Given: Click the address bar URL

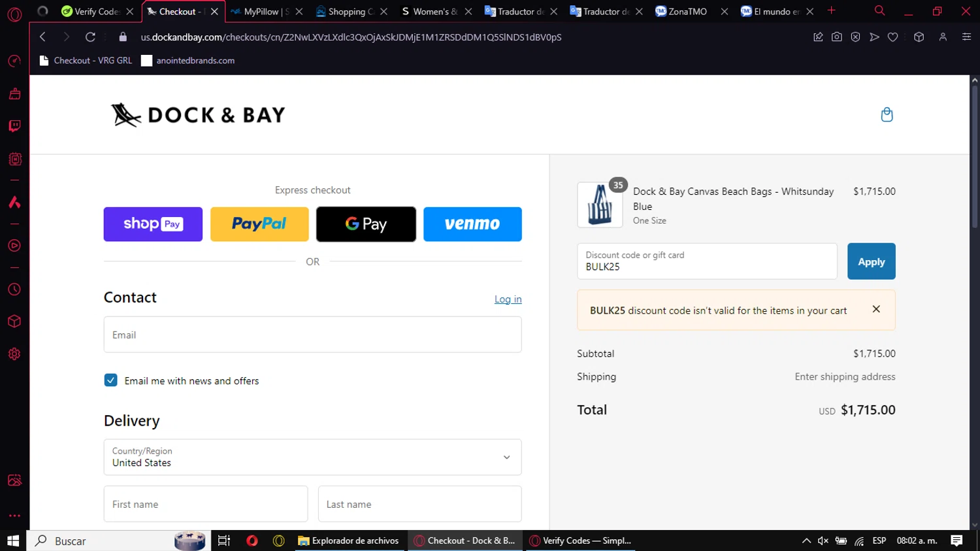Looking at the screenshot, I should click(x=351, y=37).
